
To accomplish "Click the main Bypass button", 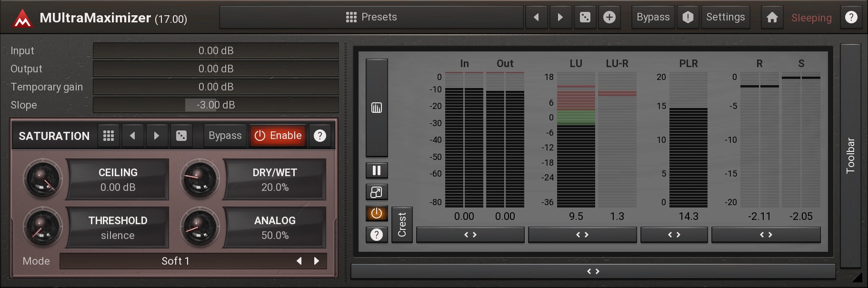I will point(653,18).
